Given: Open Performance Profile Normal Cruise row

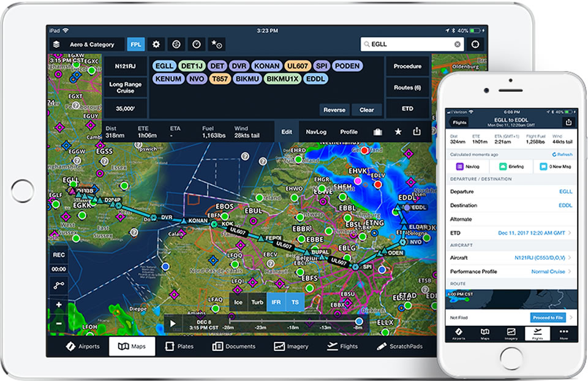Looking at the screenshot, I should (x=511, y=271).
